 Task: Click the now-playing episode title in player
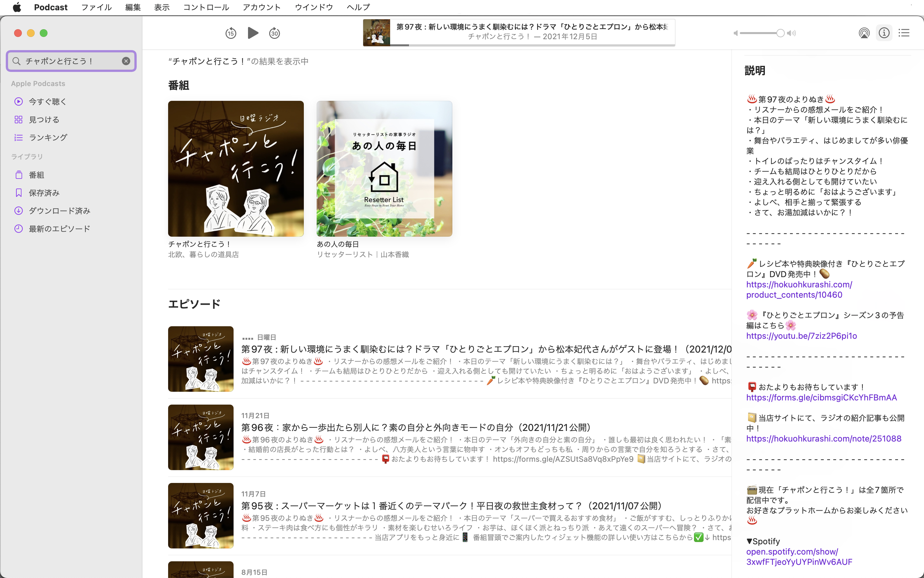[532, 27]
